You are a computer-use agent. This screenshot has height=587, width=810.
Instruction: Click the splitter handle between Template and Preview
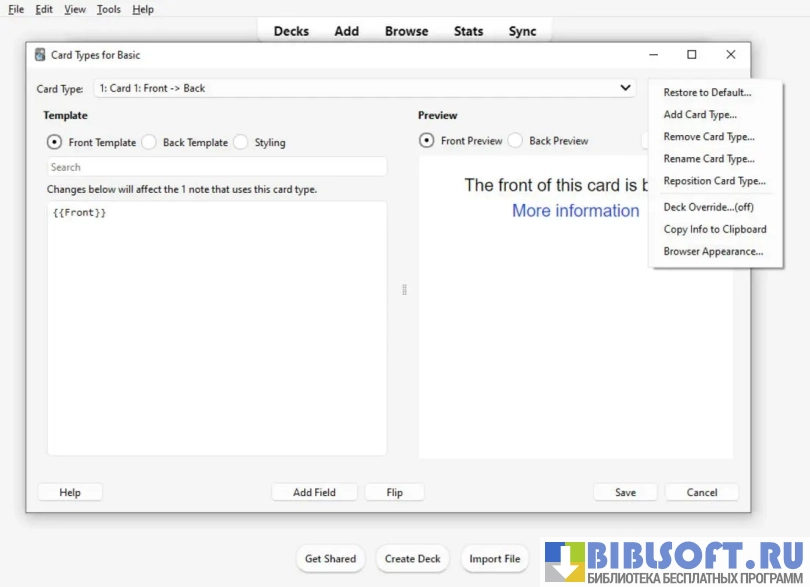pos(404,289)
